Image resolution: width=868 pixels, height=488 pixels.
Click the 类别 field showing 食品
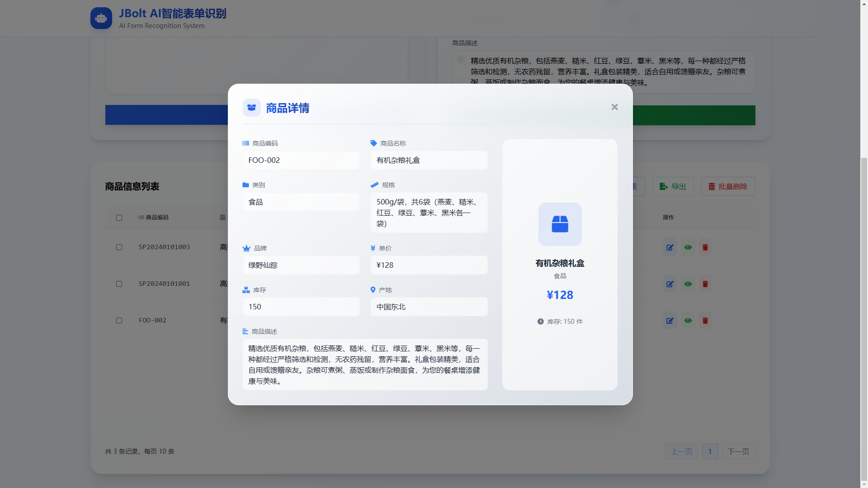tap(301, 202)
